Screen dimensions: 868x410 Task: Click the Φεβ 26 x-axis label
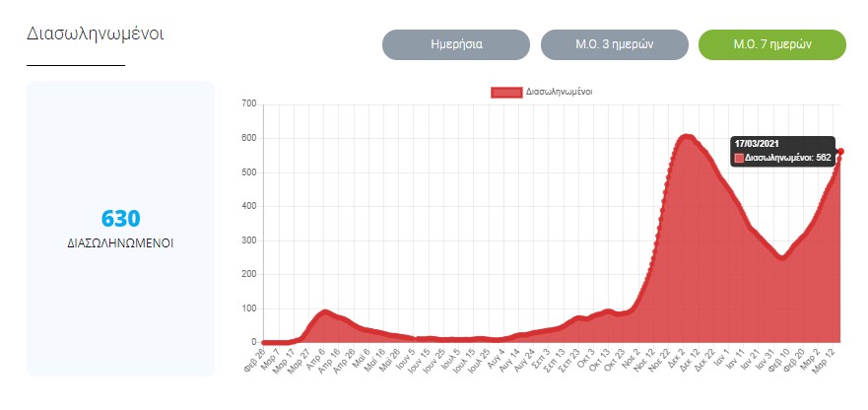256,359
